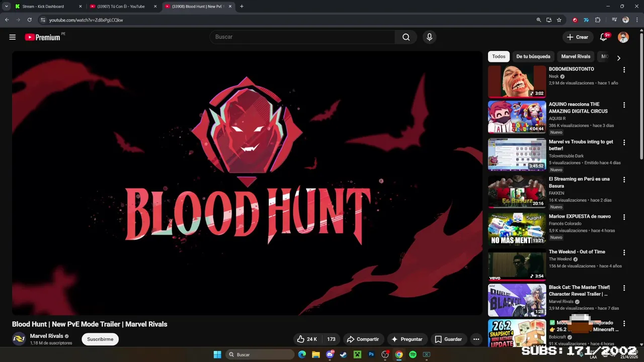
Task: Open the AQUINO Digital Circus thumbnail
Action: (517, 117)
